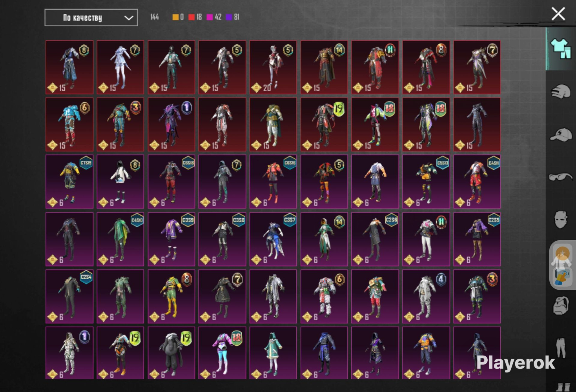Select the blue dress outfit labeled C3S7
The image size is (576, 392).
click(x=273, y=239)
